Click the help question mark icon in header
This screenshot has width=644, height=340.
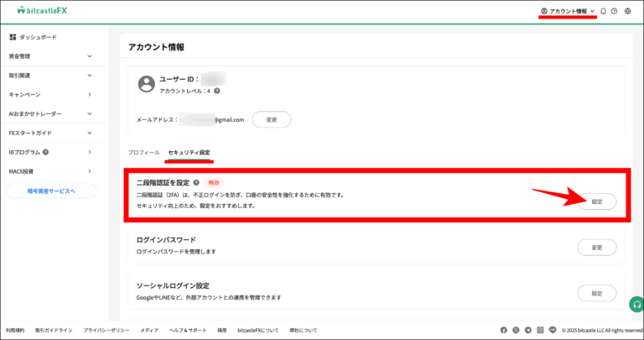614,11
